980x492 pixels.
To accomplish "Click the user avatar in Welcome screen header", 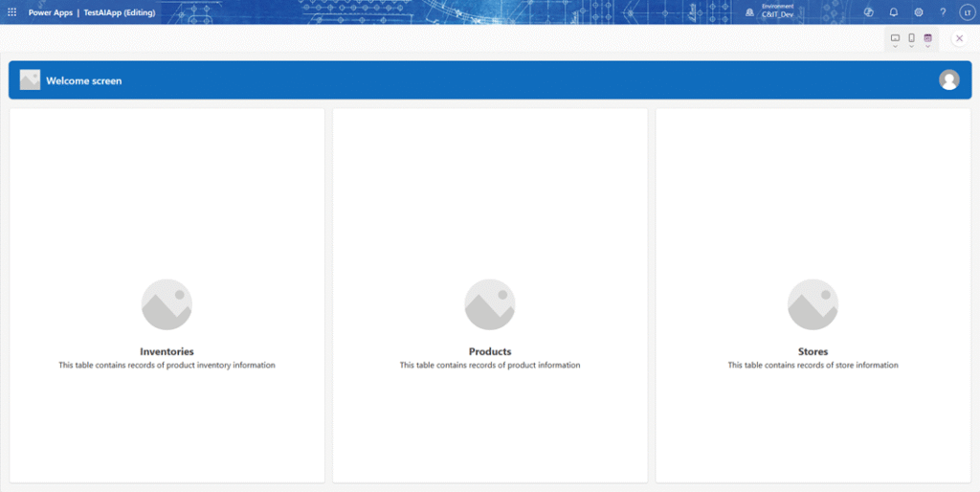I will [x=948, y=80].
